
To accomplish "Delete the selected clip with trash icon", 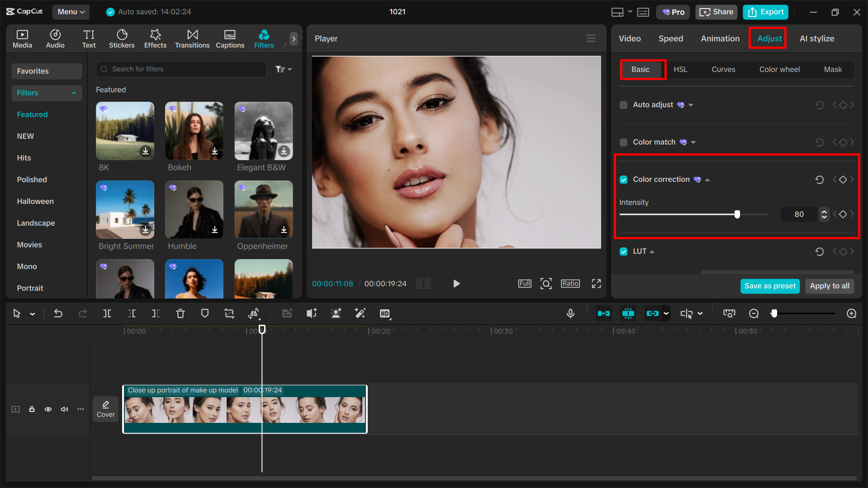I will tap(180, 313).
